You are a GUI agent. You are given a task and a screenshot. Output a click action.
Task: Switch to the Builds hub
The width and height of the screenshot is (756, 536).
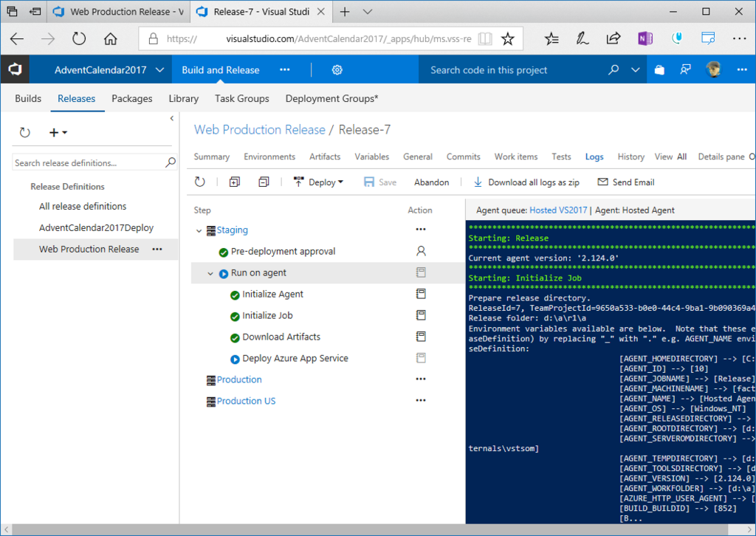(x=28, y=98)
